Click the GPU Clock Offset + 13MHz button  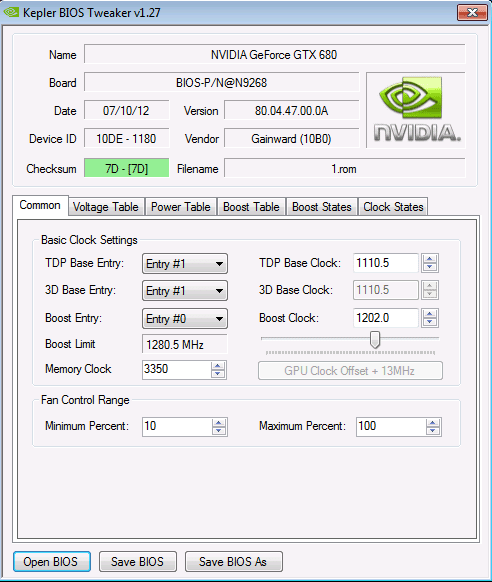coord(350,371)
